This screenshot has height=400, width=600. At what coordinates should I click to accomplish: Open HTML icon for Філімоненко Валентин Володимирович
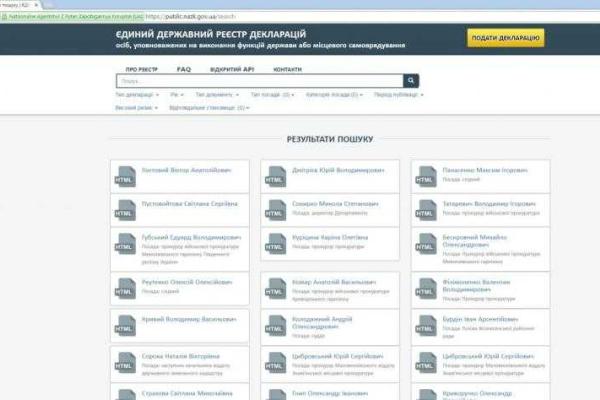[x=426, y=289]
